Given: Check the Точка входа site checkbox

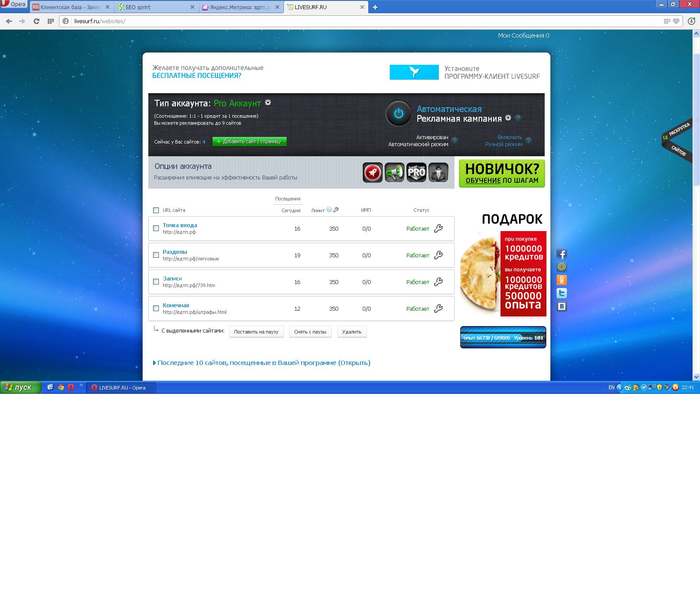Looking at the screenshot, I should click(156, 228).
